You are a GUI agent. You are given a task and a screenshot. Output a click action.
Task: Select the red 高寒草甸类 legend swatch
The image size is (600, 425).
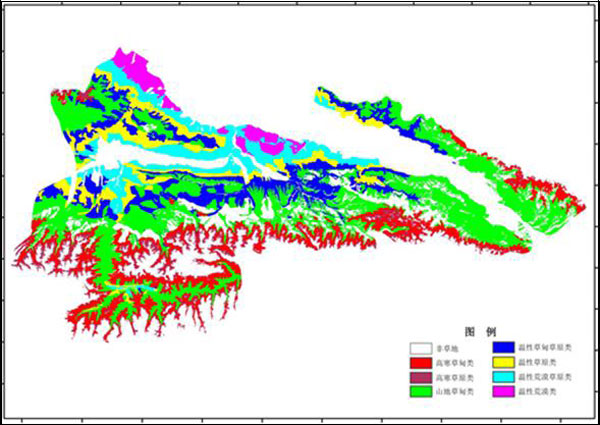click(x=423, y=362)
